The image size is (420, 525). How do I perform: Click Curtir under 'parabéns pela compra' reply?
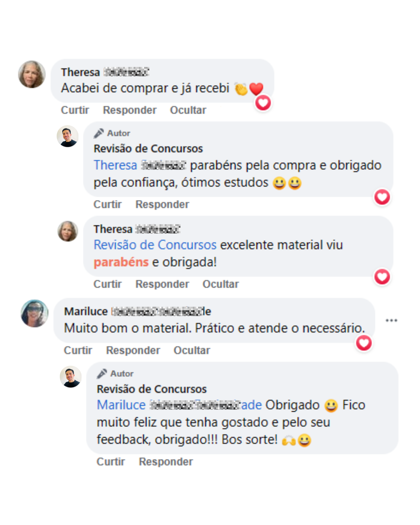tap(107, 204)
